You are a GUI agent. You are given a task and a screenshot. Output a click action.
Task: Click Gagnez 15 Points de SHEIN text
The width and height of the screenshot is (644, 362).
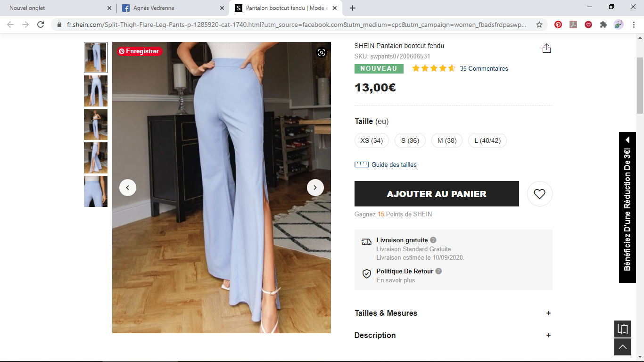[393, 214]
